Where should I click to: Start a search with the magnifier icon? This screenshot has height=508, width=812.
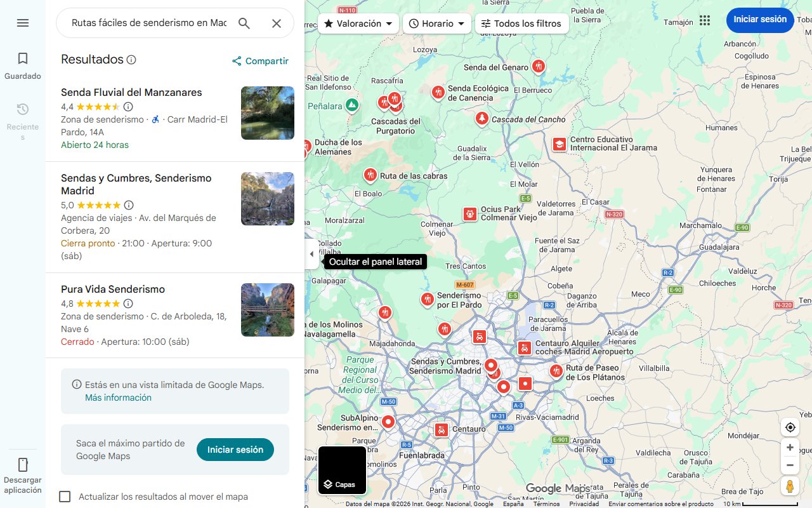point(244,22)
